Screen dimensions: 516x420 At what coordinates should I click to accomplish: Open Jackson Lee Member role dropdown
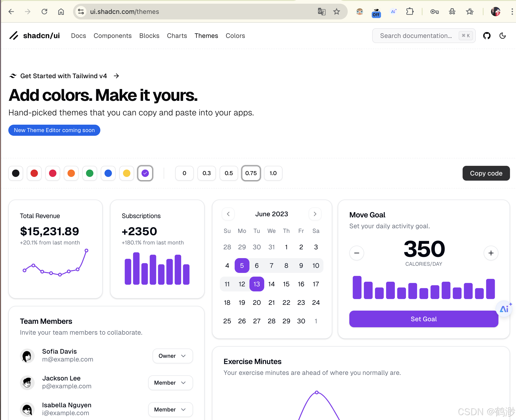coord(170,383)
